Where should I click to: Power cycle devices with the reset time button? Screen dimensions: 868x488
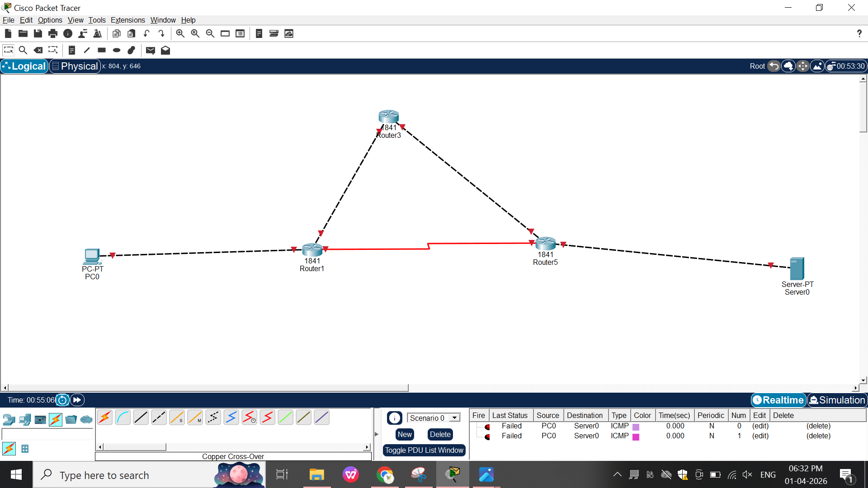(62, 400)
